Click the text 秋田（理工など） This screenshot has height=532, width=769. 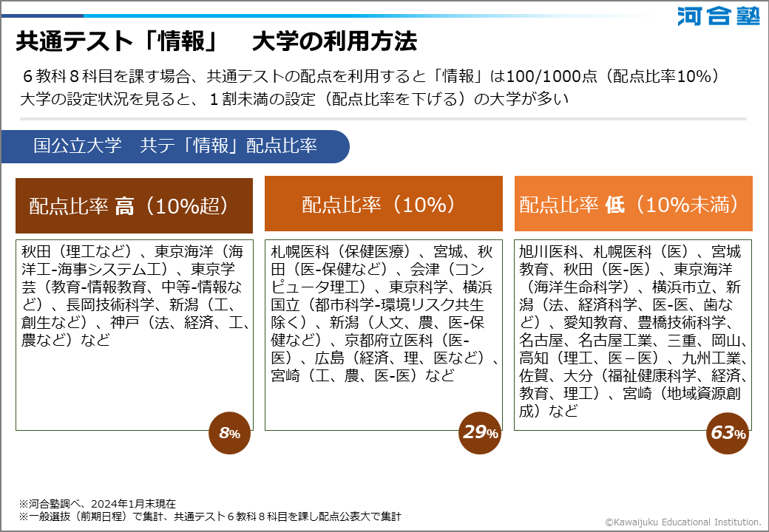coord(76,252)
